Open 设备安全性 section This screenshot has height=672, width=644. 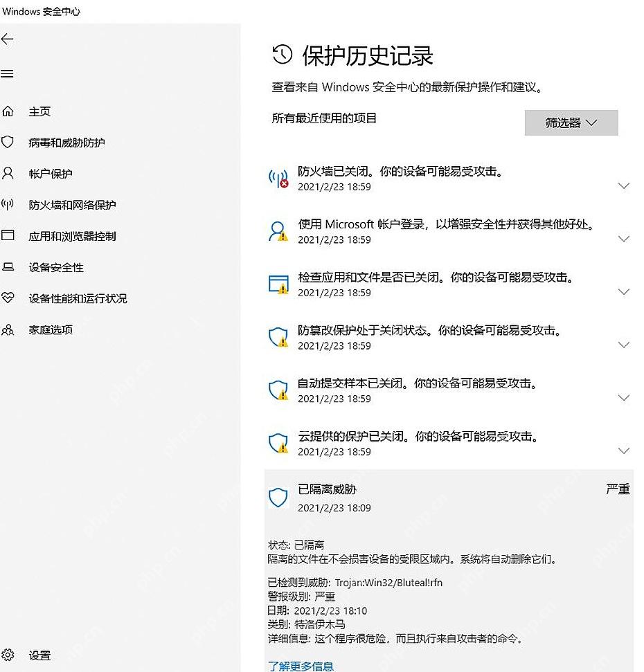(x=55, y=267)
